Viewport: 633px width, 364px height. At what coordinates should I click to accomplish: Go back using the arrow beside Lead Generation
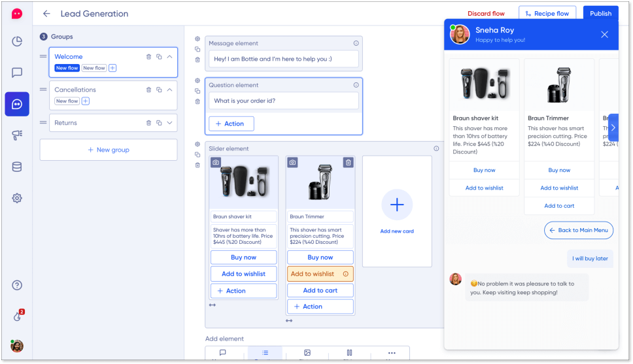coord(46,14)
